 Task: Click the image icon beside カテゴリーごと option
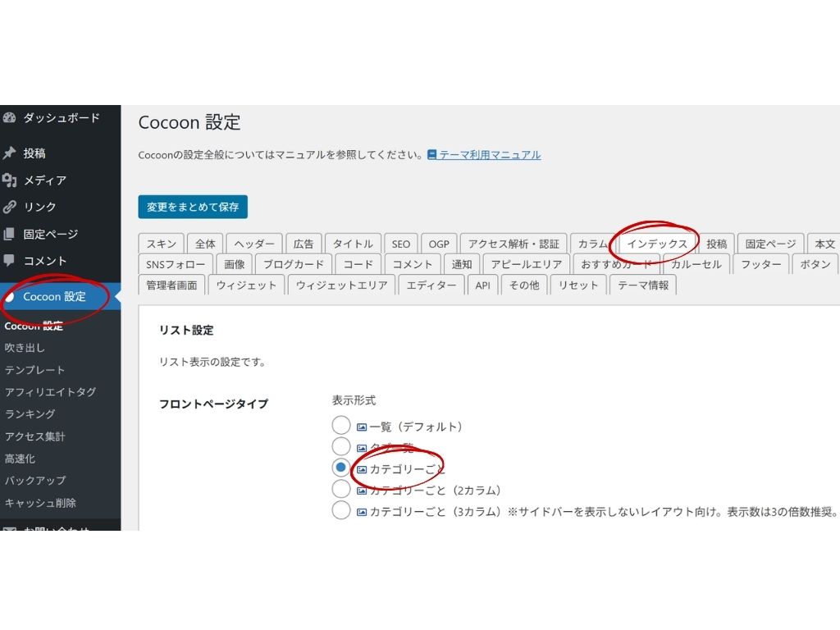(x=362, y=468)
